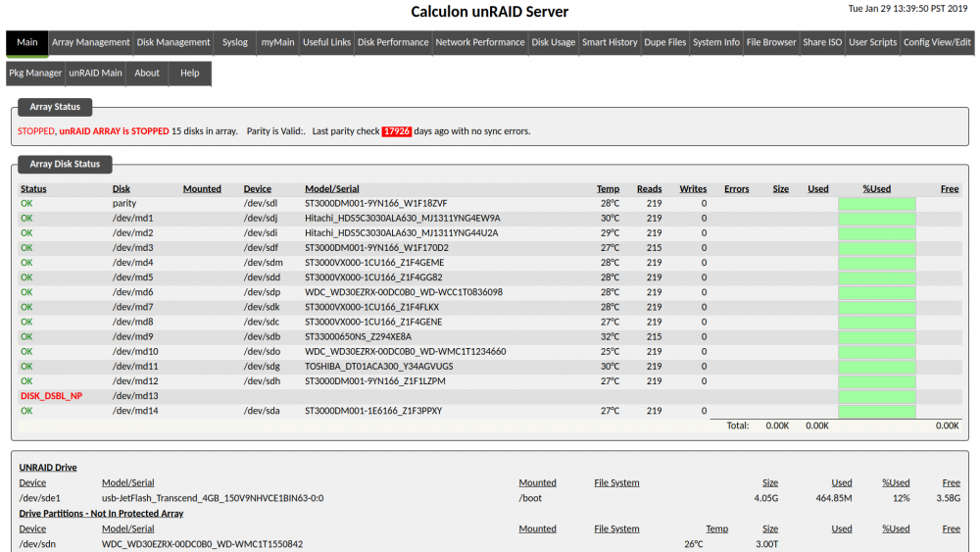Sort array table by Writes column
This screenshot has height=552, width=980.
coord(693,189)
